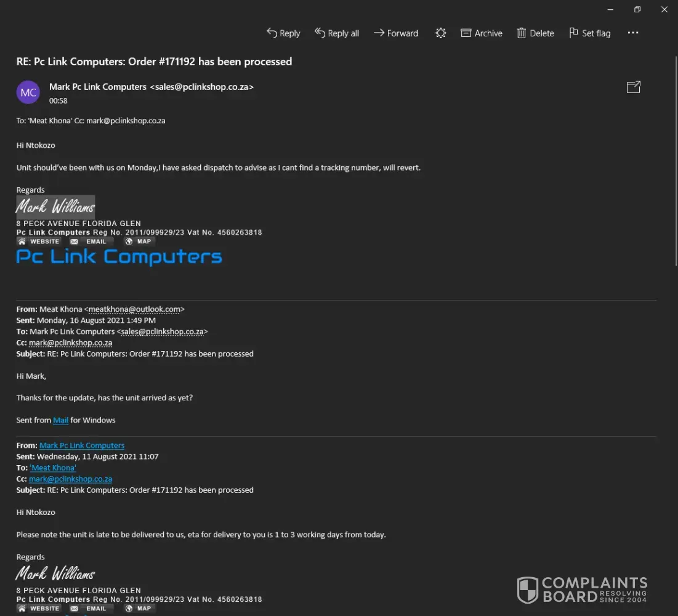Restore down the window
Viewport: 678px width, 616px height.
(x=637, y=9)
